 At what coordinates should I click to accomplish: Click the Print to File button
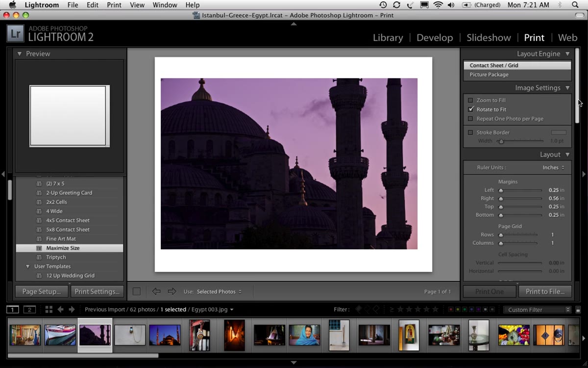pos(545,291)
